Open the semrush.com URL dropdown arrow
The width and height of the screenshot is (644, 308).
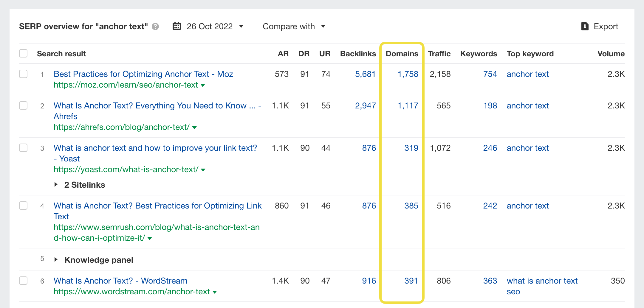coord(150,239)
